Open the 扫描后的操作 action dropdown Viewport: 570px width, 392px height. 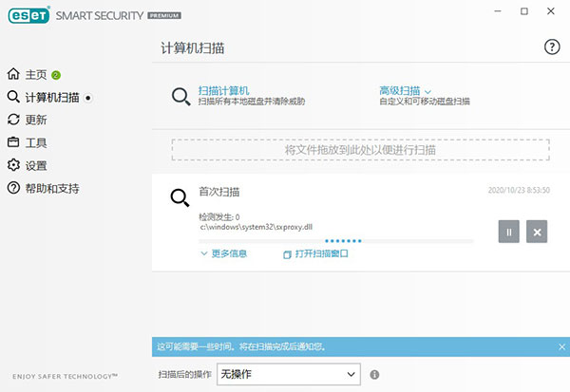click(x=289, y=374)
